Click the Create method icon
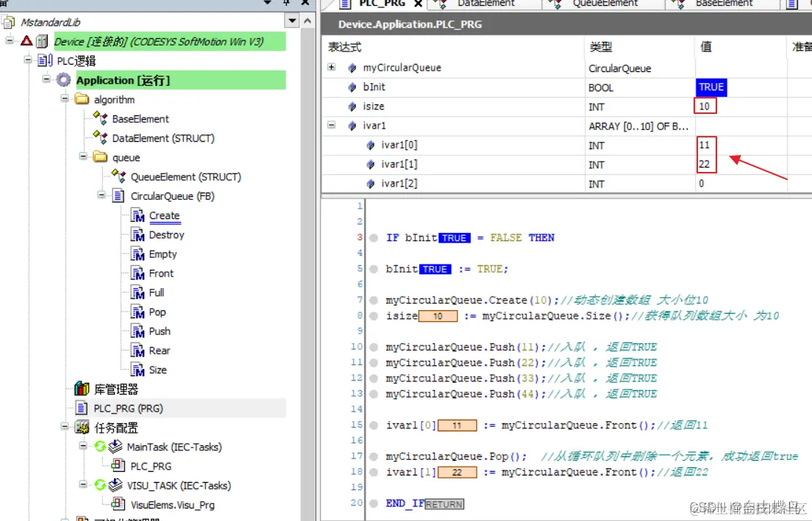This screenshot has width=812, height=521. 138,215
